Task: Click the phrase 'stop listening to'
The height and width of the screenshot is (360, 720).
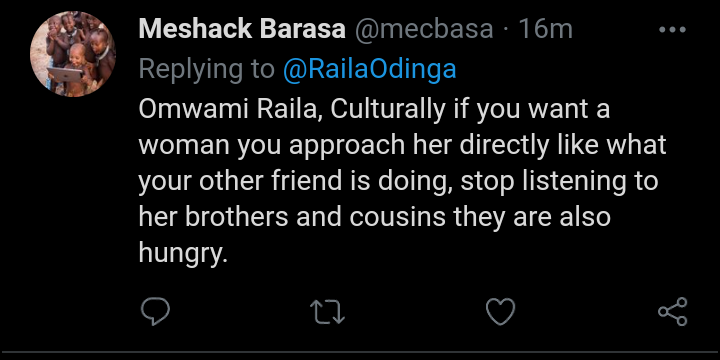Action: [560, 182]
